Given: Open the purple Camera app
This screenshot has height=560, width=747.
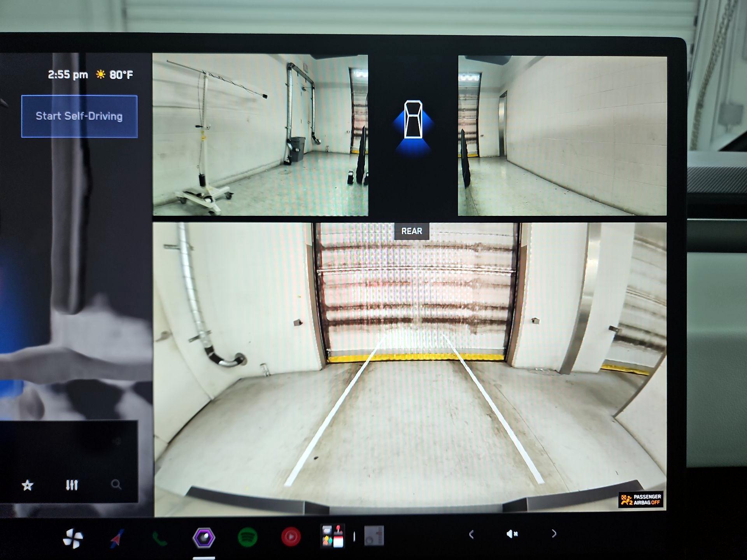Looking at the screenshot, I should pyautogui.click(x=204, y=538).
